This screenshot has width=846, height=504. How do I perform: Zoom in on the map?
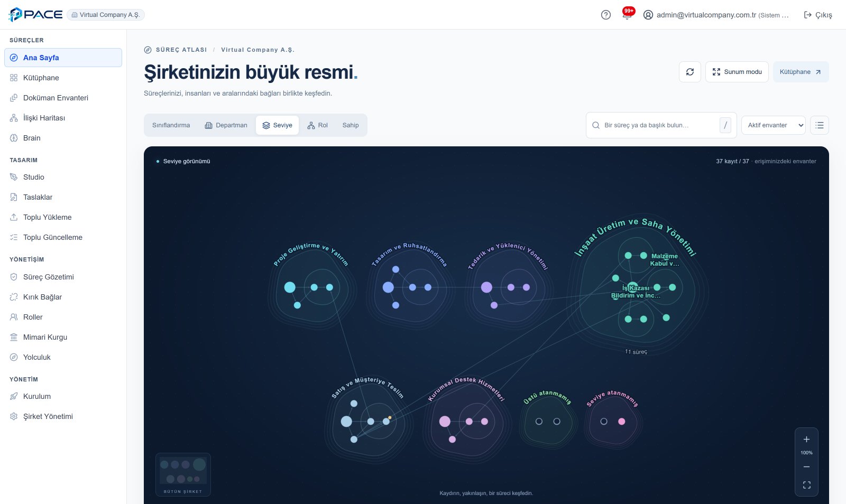point(806,439)
